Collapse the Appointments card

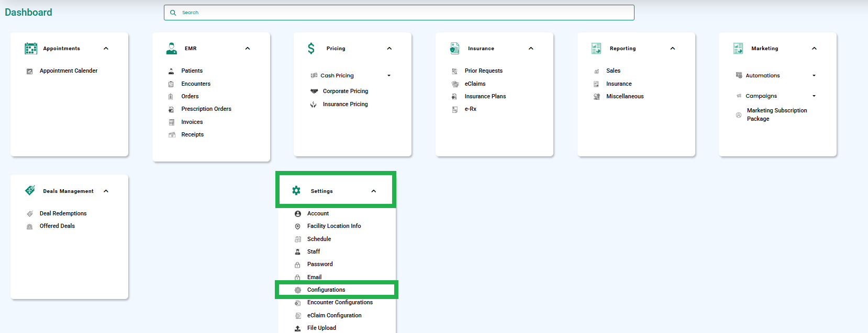[x=106, y=49]
